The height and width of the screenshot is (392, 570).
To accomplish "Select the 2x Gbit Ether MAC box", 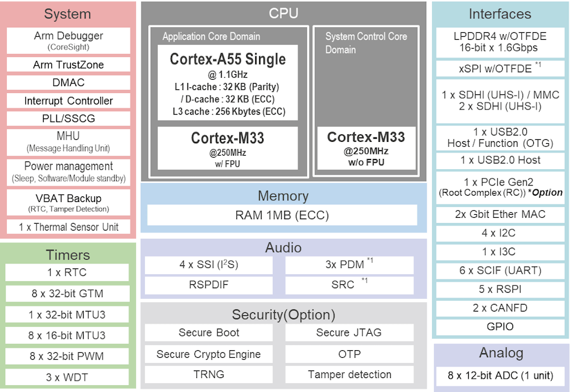I will [500, 215].
